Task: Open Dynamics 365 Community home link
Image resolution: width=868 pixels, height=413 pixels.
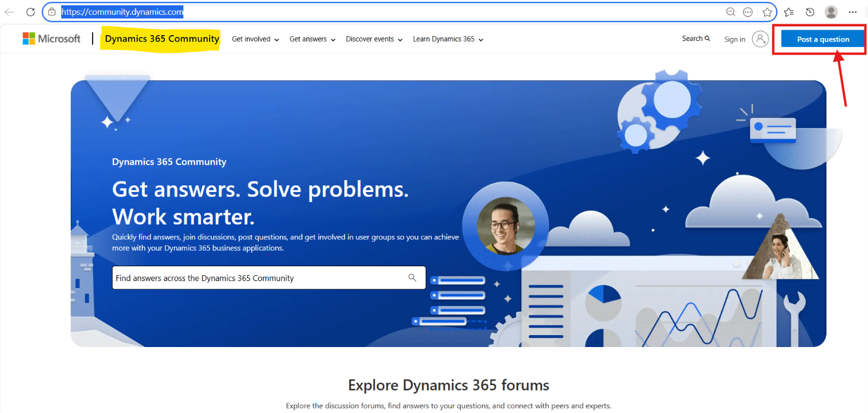Action: tap(162, 39)
